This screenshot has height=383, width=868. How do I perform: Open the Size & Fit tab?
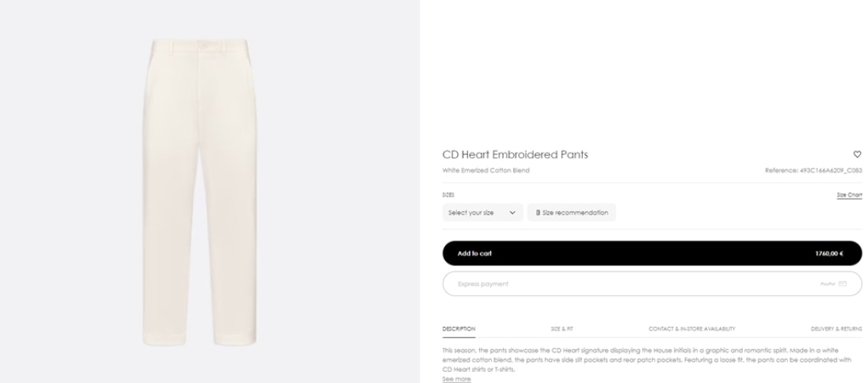tap(562, 328)
